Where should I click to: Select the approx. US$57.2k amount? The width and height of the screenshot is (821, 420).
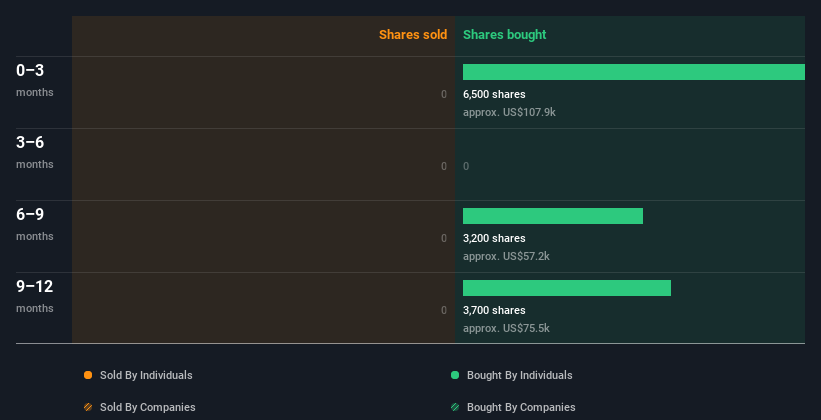point(506,257)
